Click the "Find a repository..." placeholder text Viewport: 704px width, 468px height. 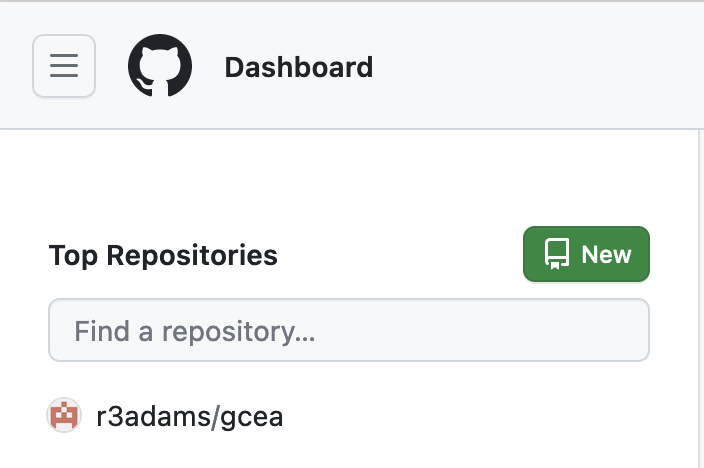[194, 331]
